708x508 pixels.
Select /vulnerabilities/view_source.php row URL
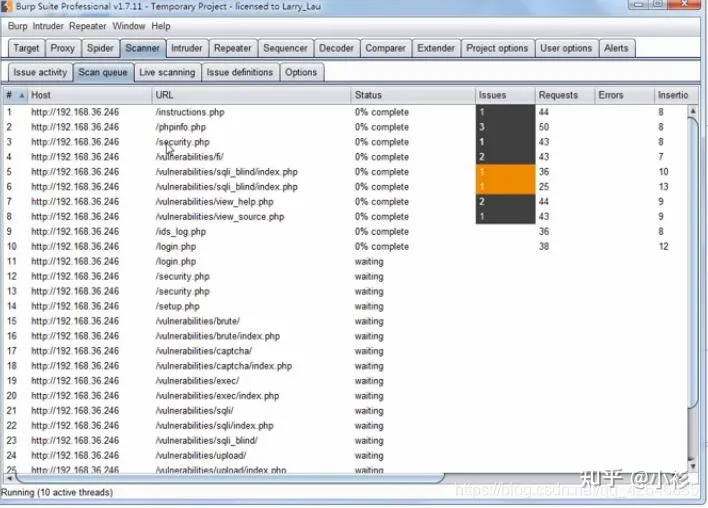pyautogui.click(x=220, y=216)
